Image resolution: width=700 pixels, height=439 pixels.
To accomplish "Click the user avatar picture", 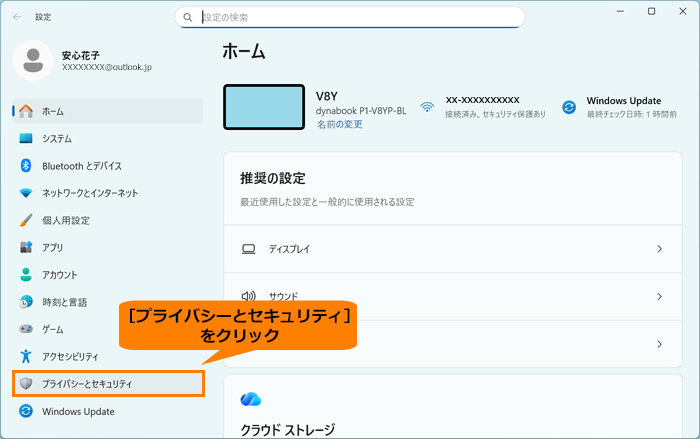I will coord(33,60).
